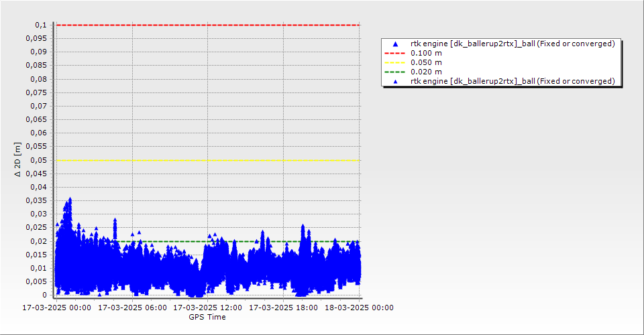644x335 pixels.
Task: Click the "17-03-2025 06:00" time axis label
Action: tap(132, 308)
